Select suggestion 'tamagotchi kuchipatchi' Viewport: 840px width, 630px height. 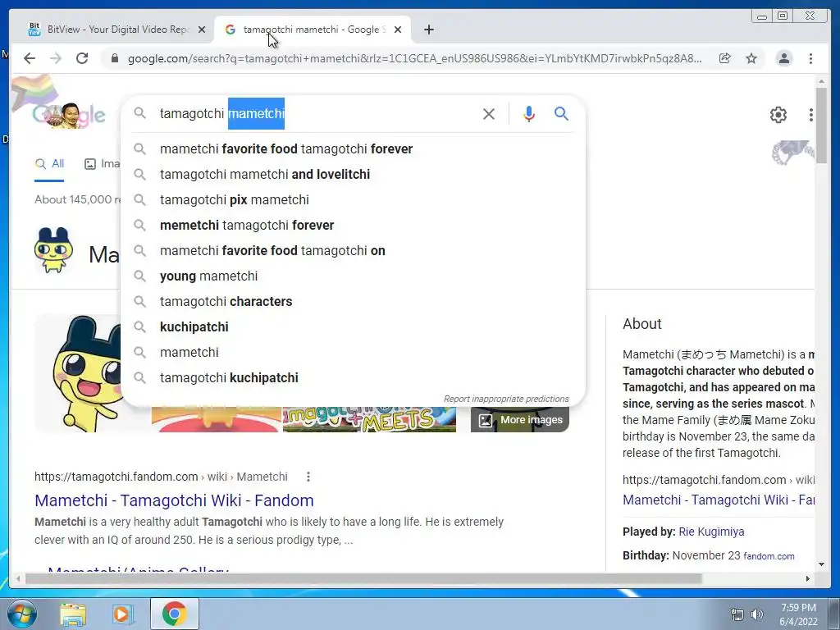tap(353, 377)
